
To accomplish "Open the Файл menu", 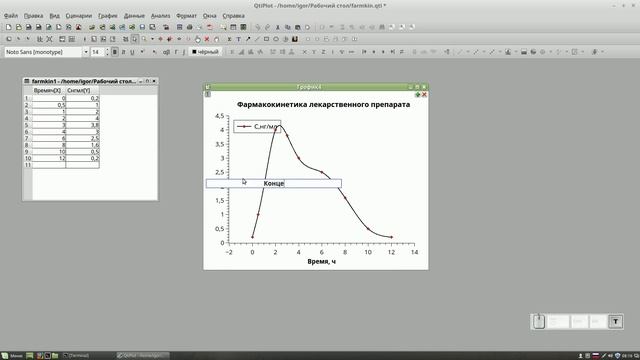I will (11, 16).
